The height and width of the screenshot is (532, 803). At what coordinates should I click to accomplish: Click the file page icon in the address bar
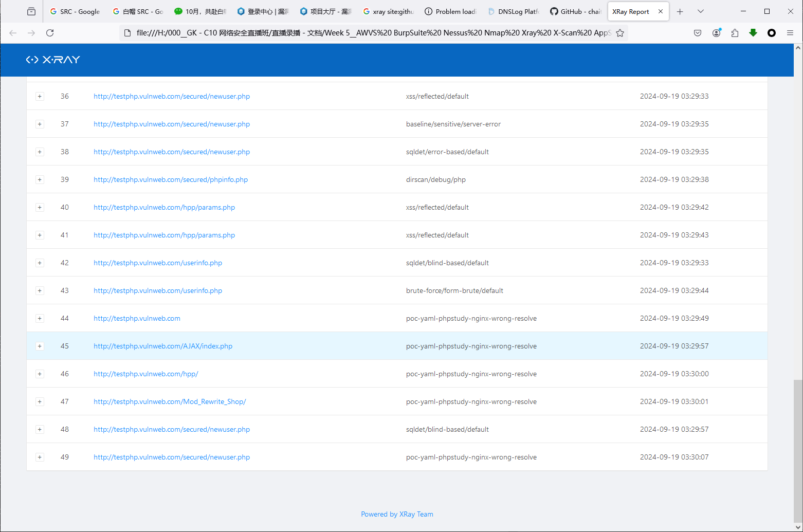point(127,33)
